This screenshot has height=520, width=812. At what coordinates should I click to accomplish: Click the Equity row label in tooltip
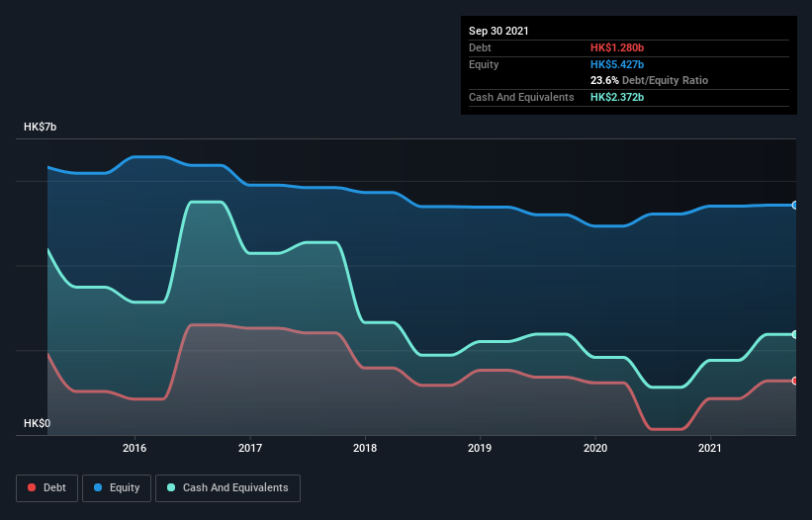(x=484, y=64)
